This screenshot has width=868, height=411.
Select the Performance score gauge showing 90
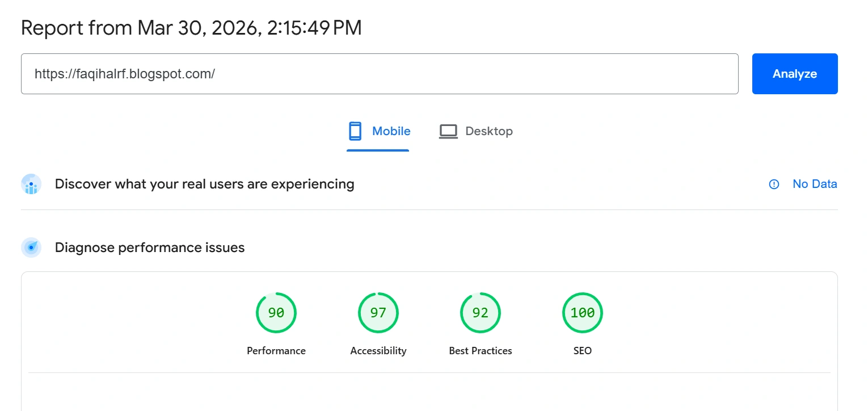pos(276,313)
